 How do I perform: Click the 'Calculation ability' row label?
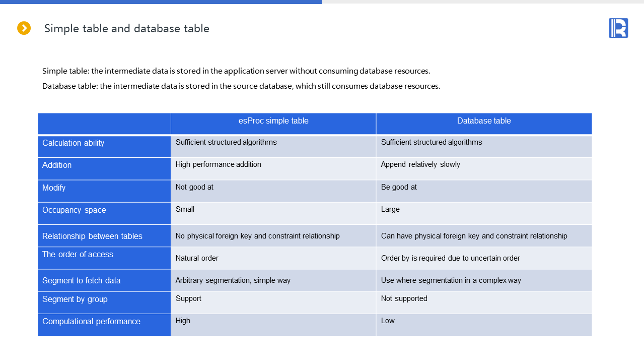click(74, 143)
